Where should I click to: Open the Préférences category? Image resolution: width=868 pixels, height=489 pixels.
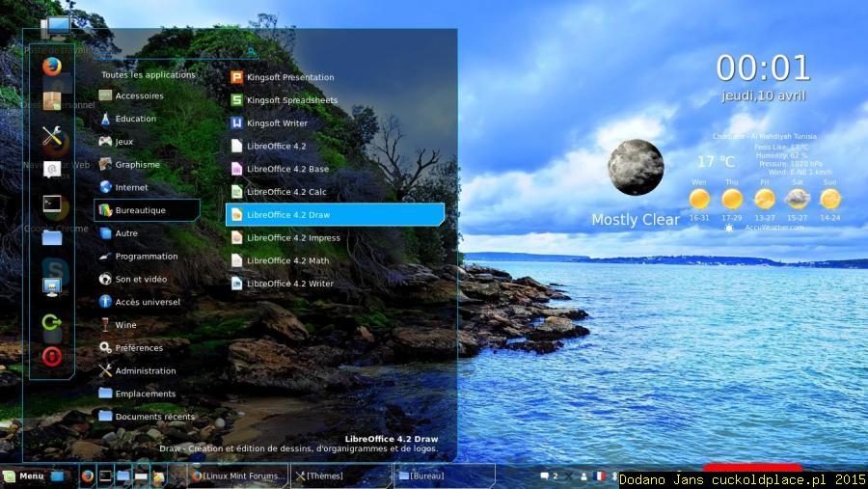(138, 348)
